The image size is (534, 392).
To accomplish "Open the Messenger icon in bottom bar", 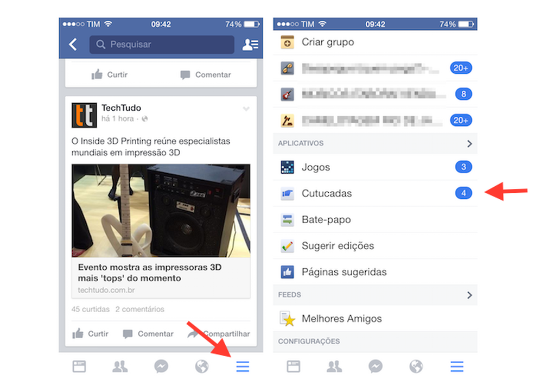I will pyautogui.click(x=161, y=366).
